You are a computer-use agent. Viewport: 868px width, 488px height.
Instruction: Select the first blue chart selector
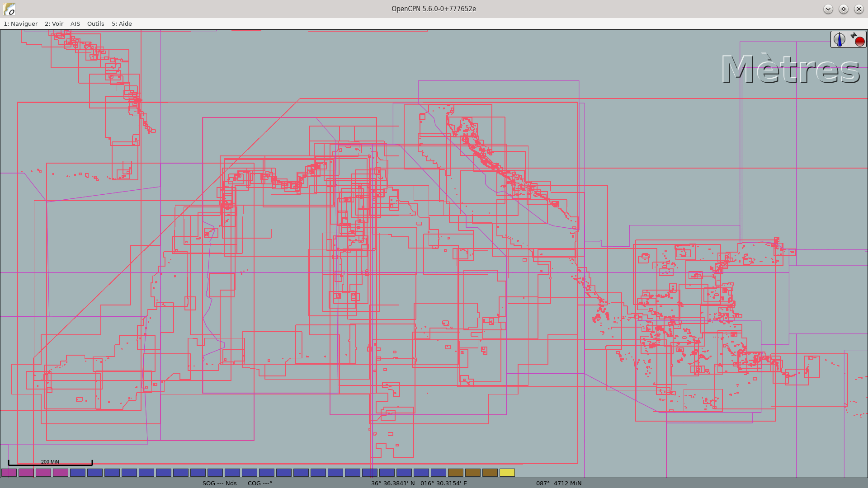click(78, 473)
